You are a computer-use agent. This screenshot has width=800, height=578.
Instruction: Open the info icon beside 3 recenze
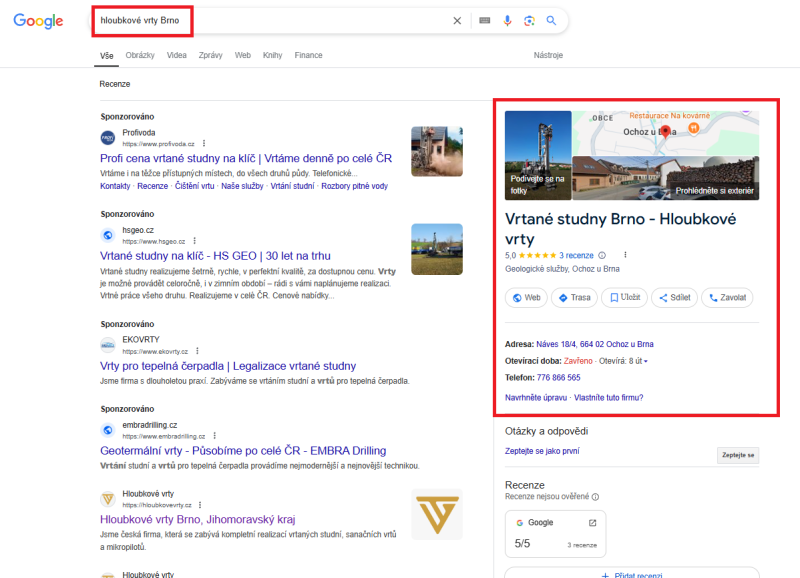602,255
